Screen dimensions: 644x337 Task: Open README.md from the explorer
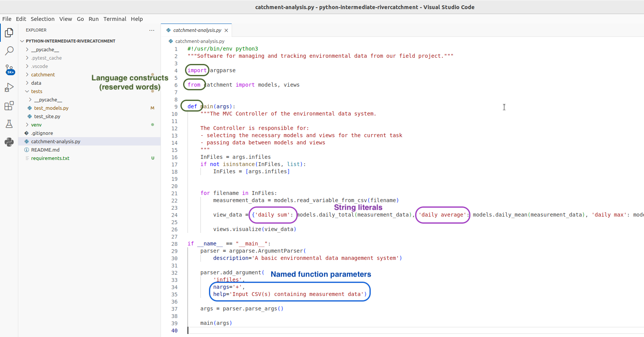(45, 150)
